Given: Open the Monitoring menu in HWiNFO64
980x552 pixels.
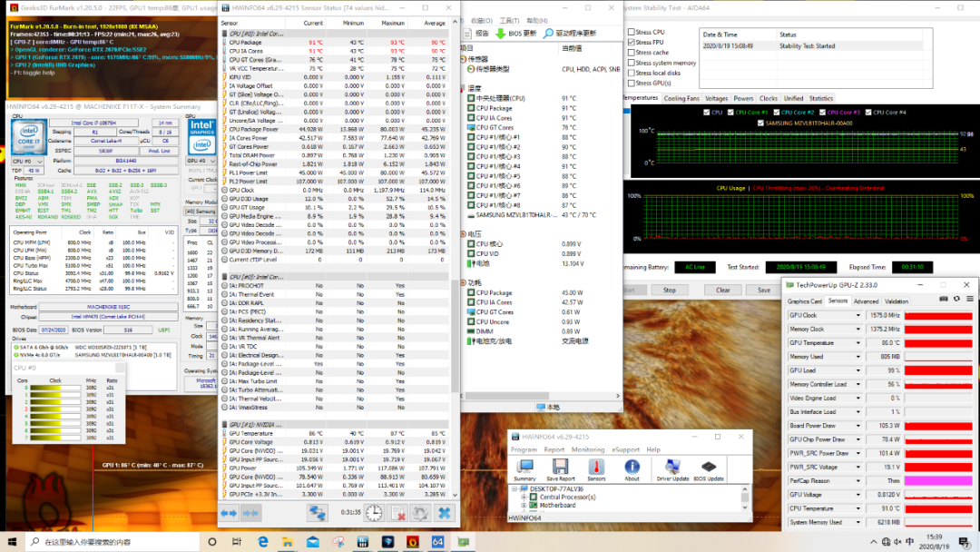Looking at the screenshot, I should point(587,449).
